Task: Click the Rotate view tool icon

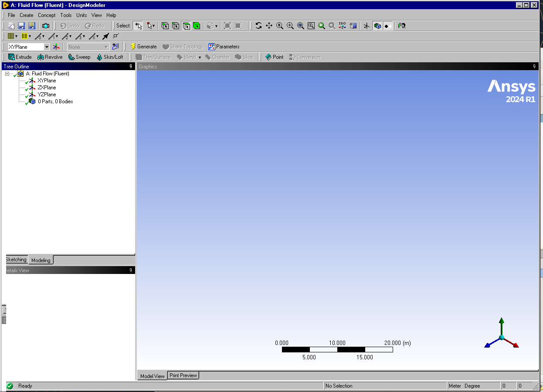Action: pyautogui.click(x=258, y=26)
